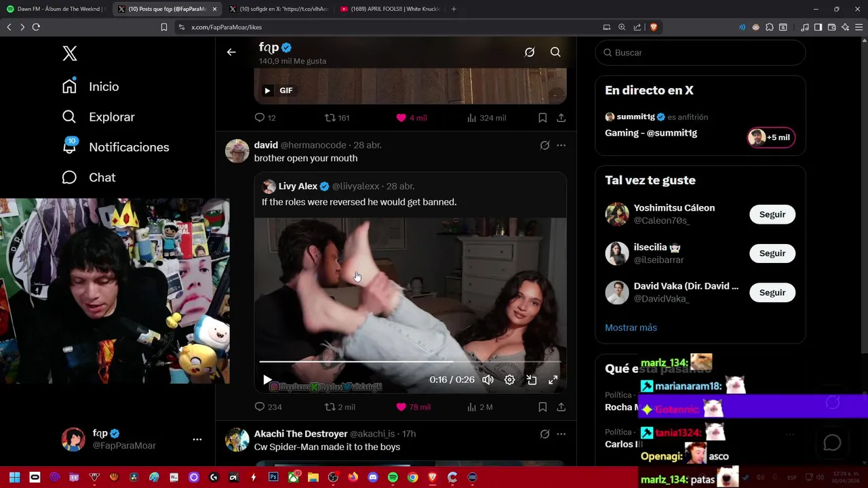Open Discord from the taskbar

coord(372,477)
